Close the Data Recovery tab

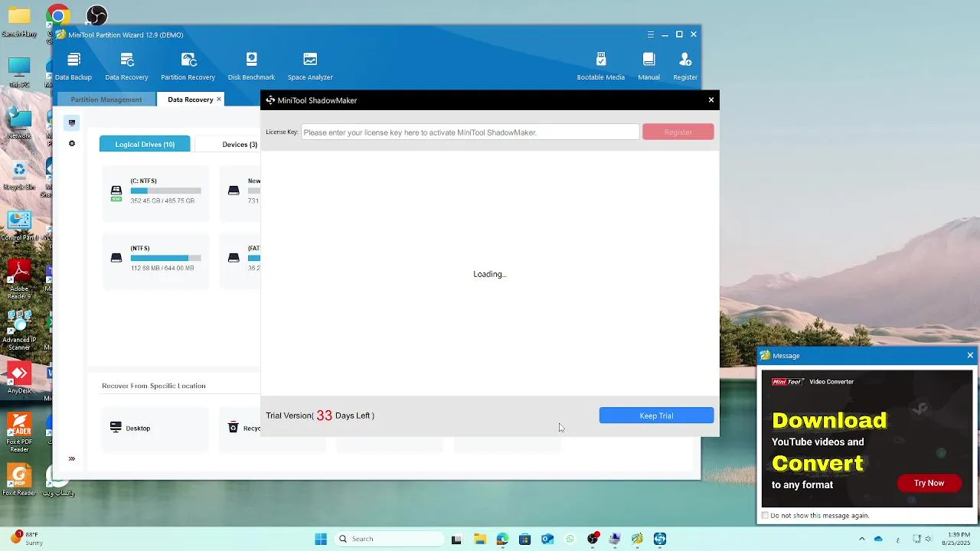tap(219, 99)
